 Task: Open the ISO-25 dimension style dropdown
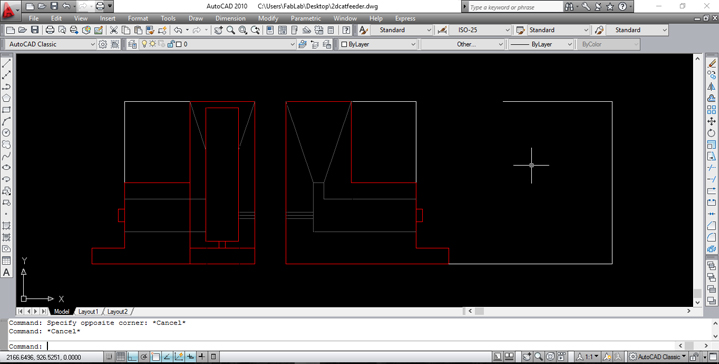pos(480,30)
